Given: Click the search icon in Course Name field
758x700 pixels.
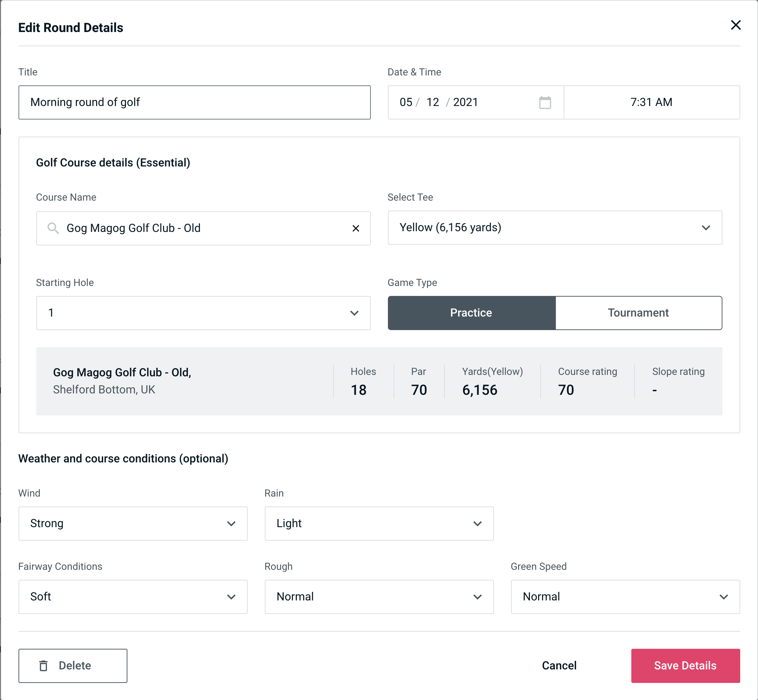Looking at the screenshot, I should click(53, 228).
